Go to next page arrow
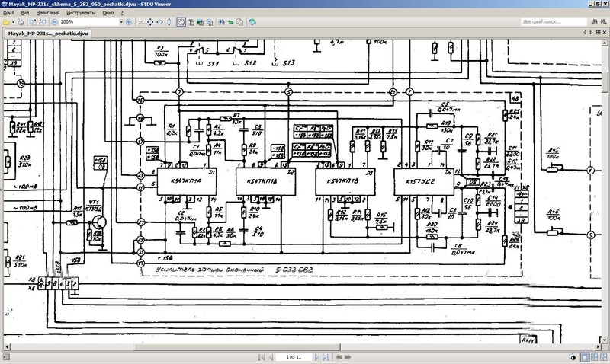The height and width of the screenshot is (364, 610). click(316, 357)
